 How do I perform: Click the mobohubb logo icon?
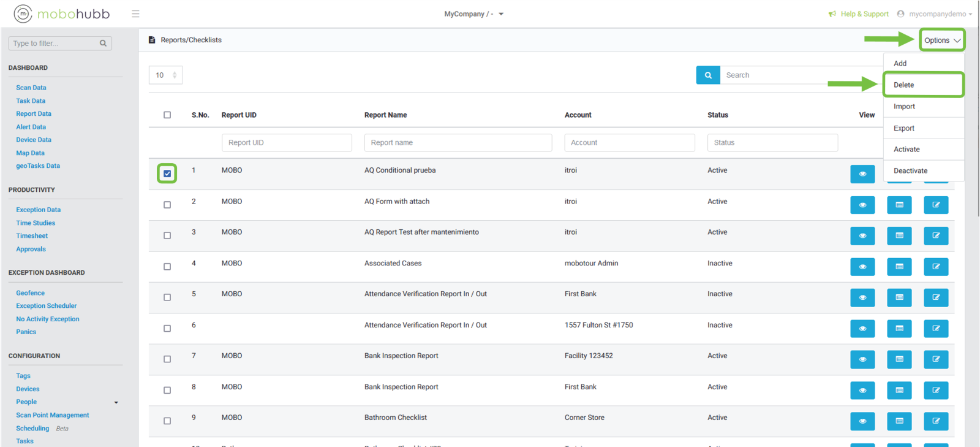pyautogui.click(x=23, y=13)
